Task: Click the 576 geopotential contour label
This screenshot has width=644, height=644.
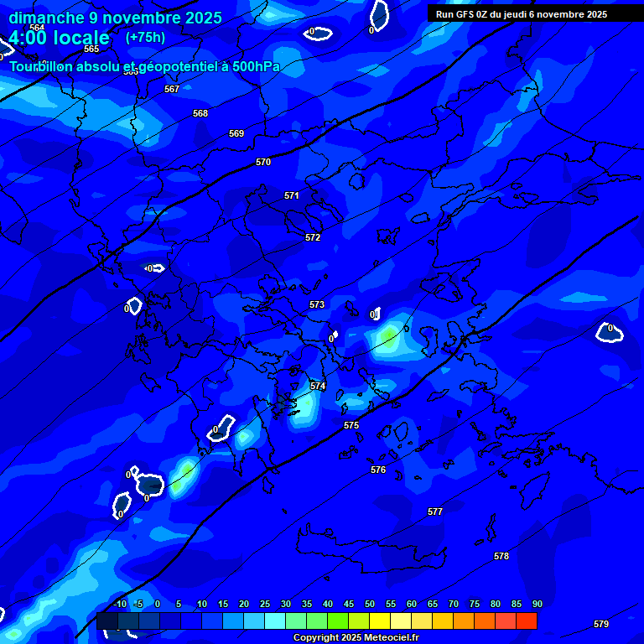Action: 378,470
